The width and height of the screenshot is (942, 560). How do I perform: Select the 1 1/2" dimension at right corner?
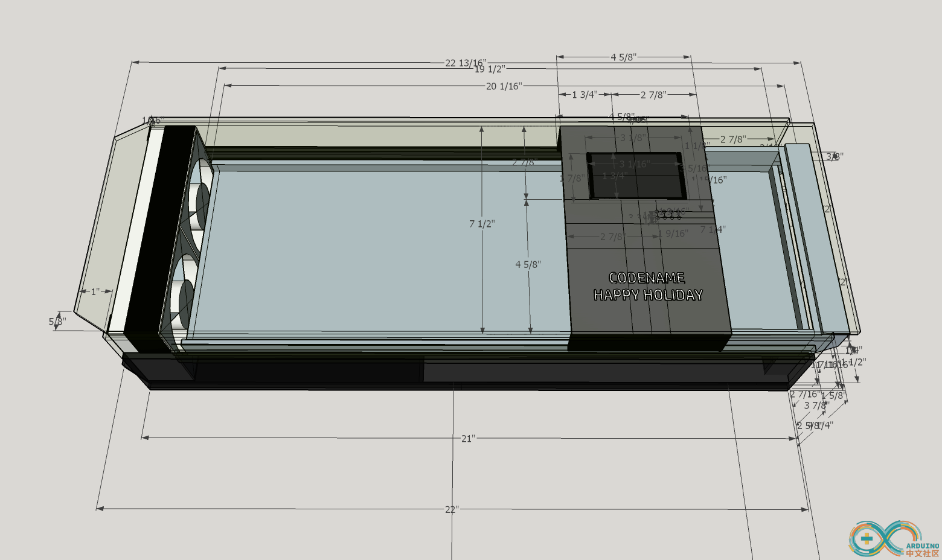point(854,362)
